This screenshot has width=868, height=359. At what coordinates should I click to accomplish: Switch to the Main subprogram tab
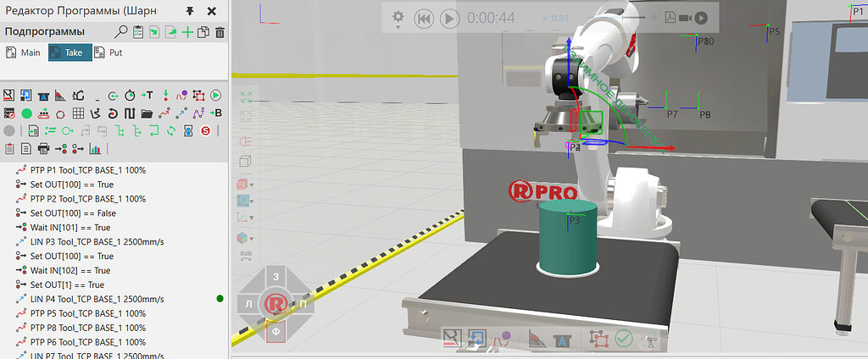click(24, 52)
